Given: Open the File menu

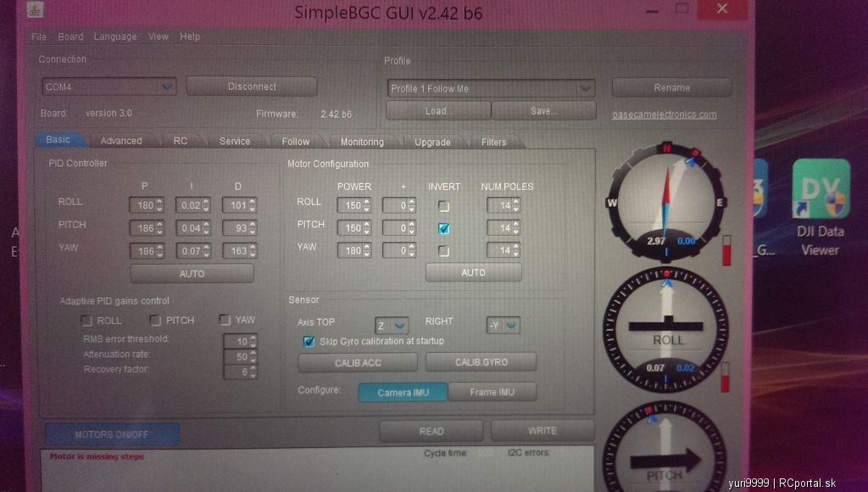Looking at the screenshot, I should pos(39,36).
